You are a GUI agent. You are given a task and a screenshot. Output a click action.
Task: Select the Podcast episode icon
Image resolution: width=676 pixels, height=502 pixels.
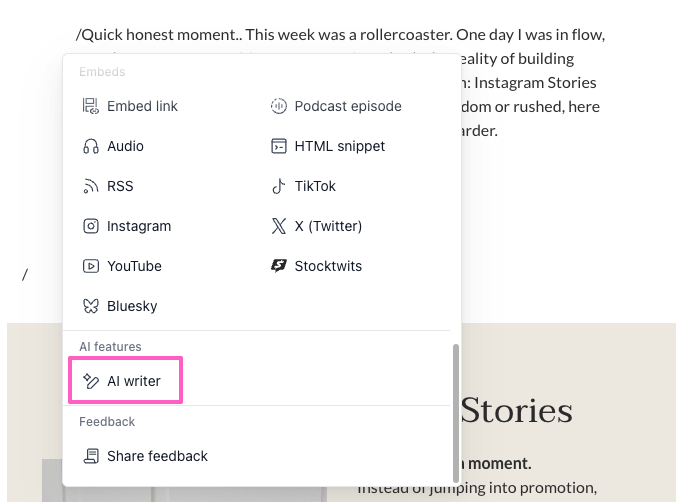(x=279, y=106)
